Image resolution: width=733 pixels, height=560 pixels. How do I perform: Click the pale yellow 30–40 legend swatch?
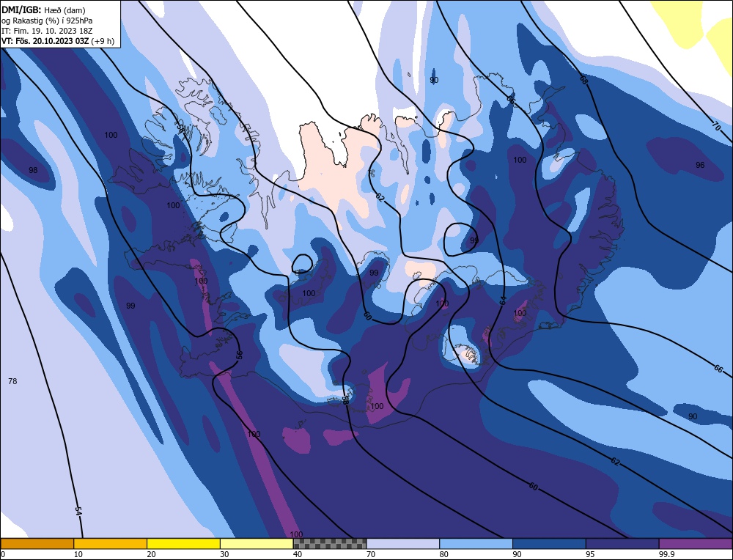257,543
